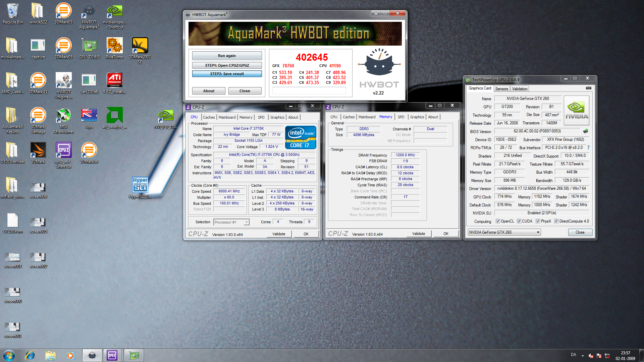This screenshot has width=644, height=362.
Task: Click the bus interface question mark in GPU-Z
Action: click(x=588, y=147)
